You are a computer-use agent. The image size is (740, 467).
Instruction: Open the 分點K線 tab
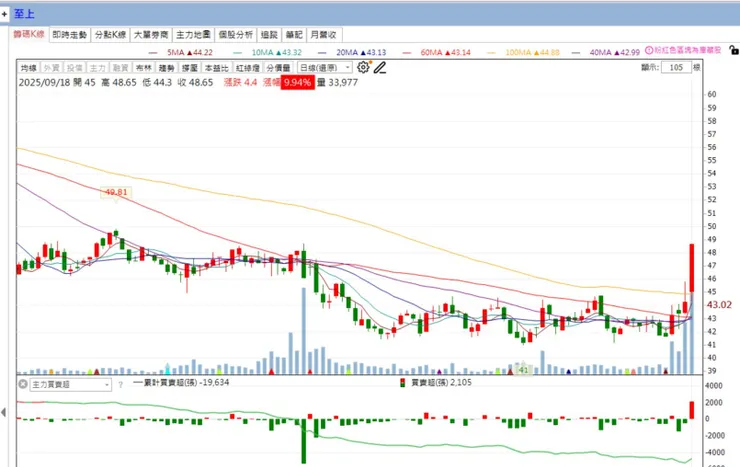coord(110,35)
